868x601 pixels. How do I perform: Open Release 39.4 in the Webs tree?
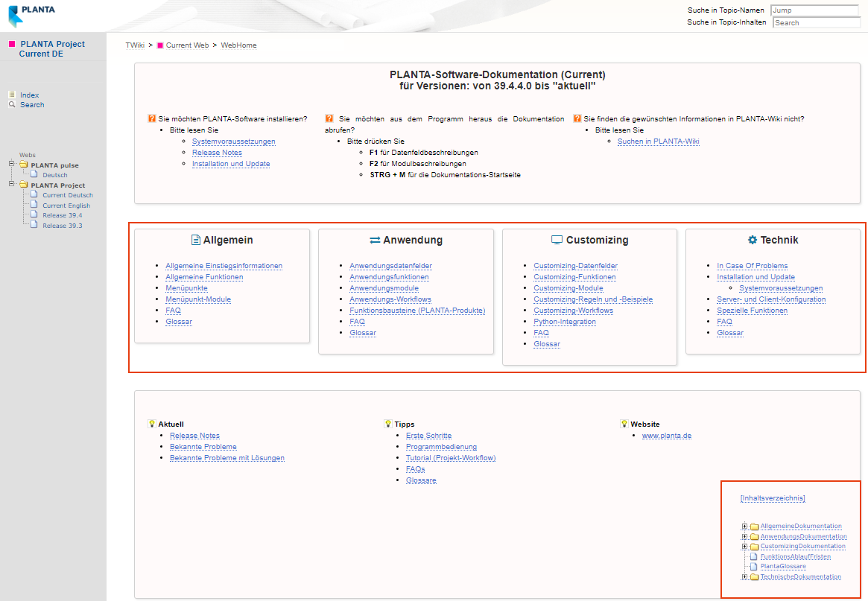click(x=62, y=215)
